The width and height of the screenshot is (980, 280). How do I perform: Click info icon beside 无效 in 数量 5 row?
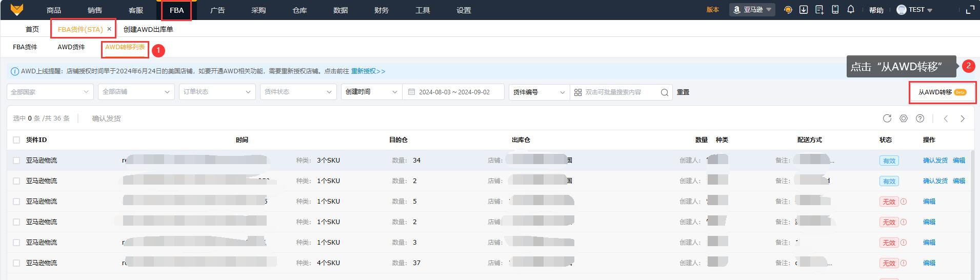click(x=904, y=202)
